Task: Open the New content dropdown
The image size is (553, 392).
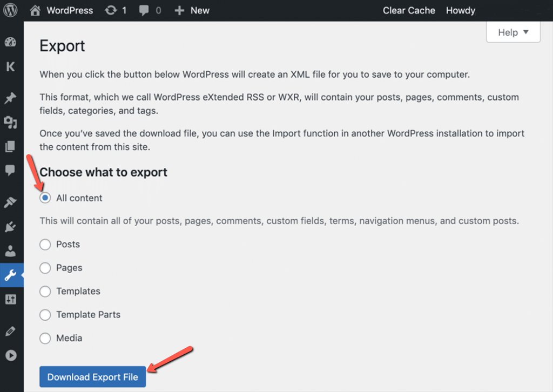Action: click(192, 10)
